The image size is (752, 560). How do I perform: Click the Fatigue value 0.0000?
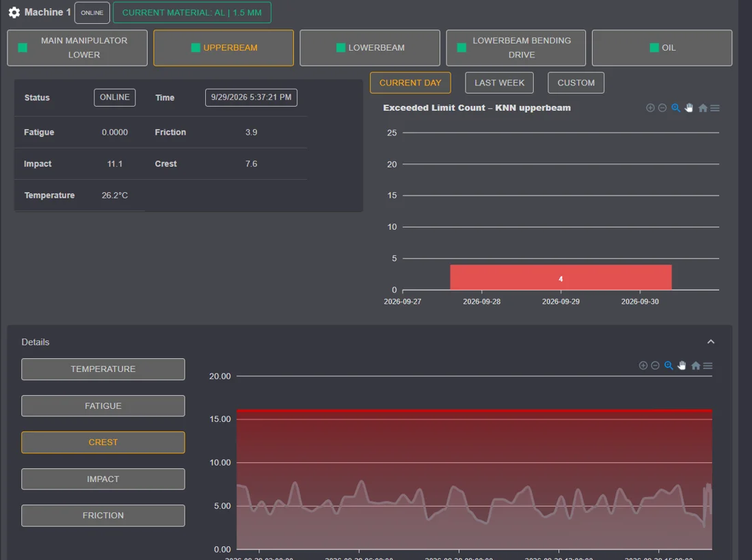[115, 133]
